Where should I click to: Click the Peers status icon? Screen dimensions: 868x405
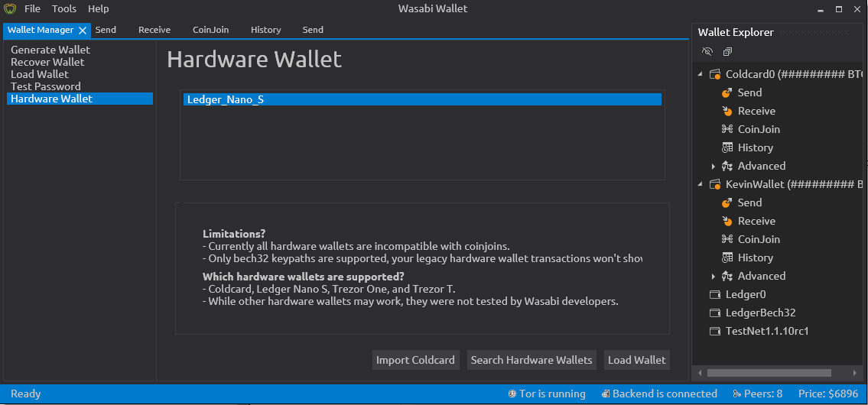coord(736,394)
